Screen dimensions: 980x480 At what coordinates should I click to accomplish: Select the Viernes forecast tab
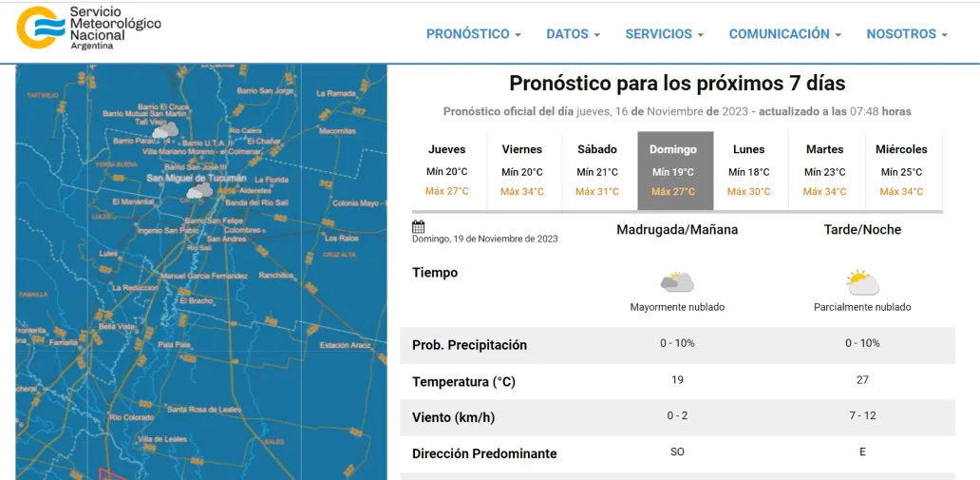point(522,171)
